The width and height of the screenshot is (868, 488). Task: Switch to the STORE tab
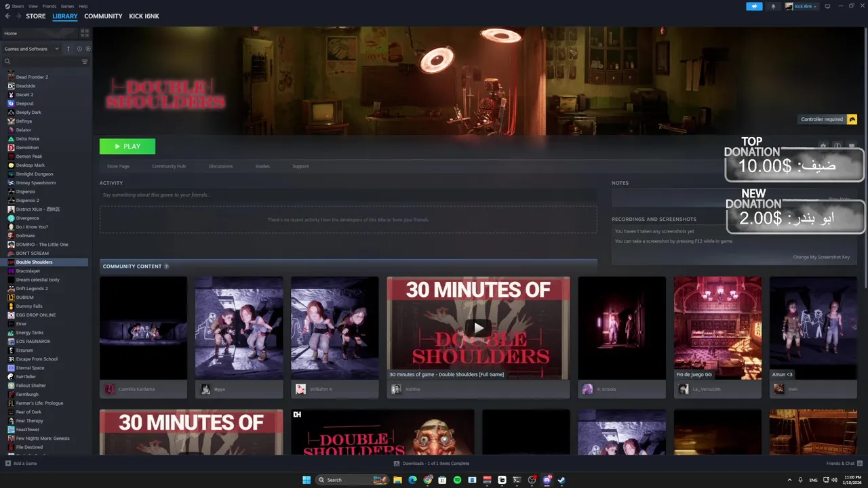click(36, 16)
